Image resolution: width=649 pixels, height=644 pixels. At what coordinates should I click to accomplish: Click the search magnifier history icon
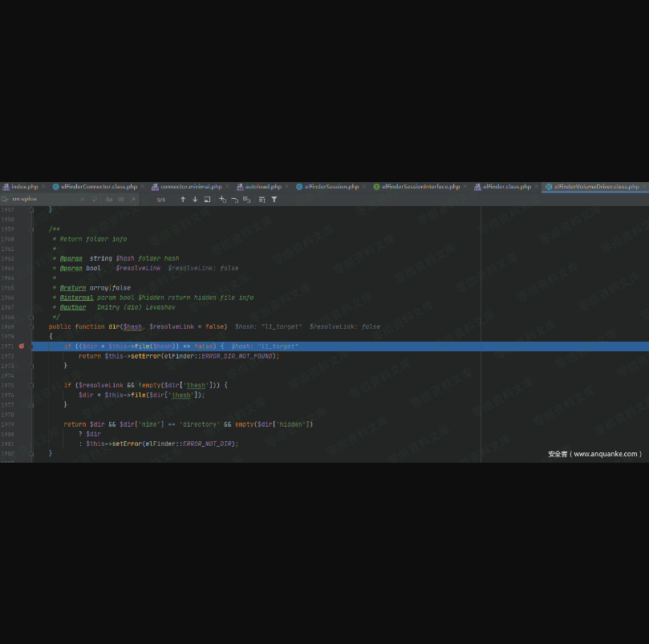pos(6,199)
